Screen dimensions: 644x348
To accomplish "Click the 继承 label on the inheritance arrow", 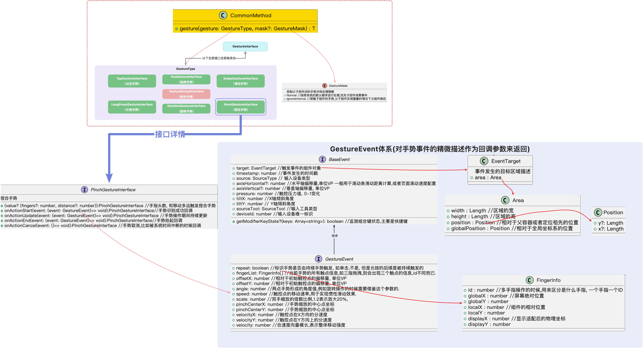I will click(335, 236).
